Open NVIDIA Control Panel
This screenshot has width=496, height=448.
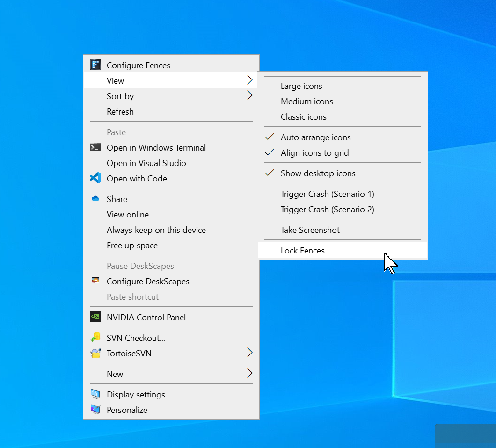[x=171, y=317]
